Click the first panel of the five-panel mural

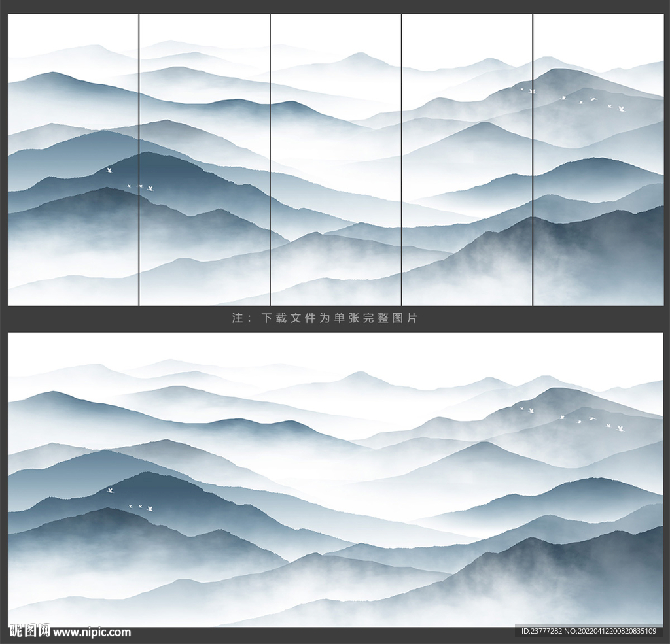[73, 160]
